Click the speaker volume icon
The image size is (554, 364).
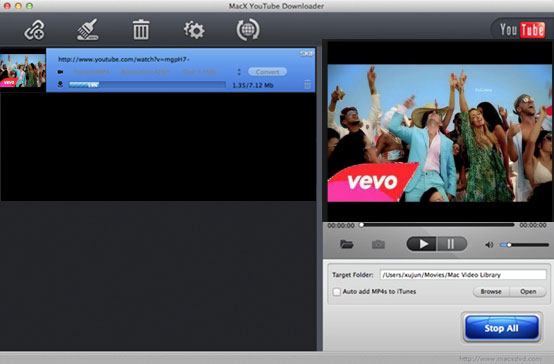pos(489,245)
